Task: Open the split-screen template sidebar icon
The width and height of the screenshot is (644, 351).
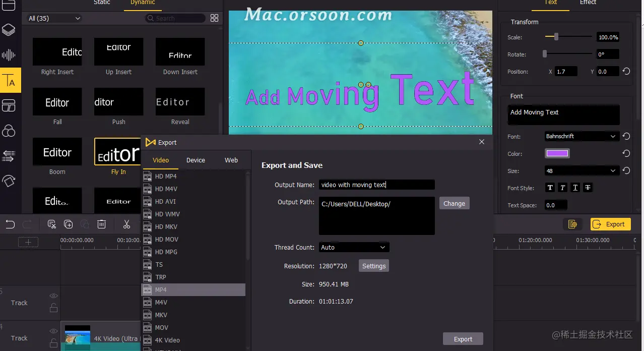Action: point(9,106)
